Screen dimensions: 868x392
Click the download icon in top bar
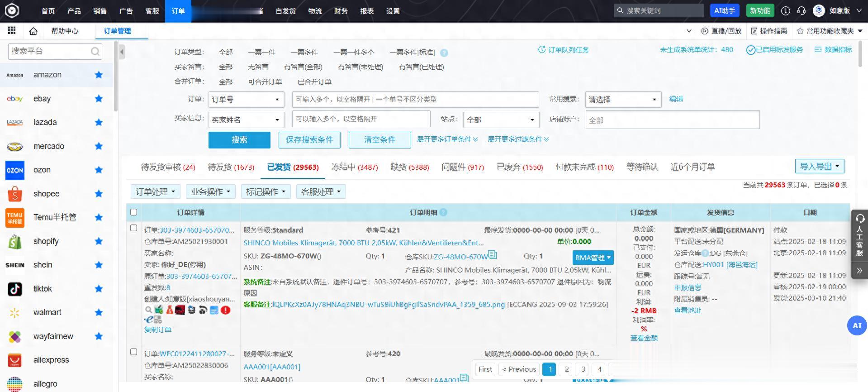click(x=786, y=11)
